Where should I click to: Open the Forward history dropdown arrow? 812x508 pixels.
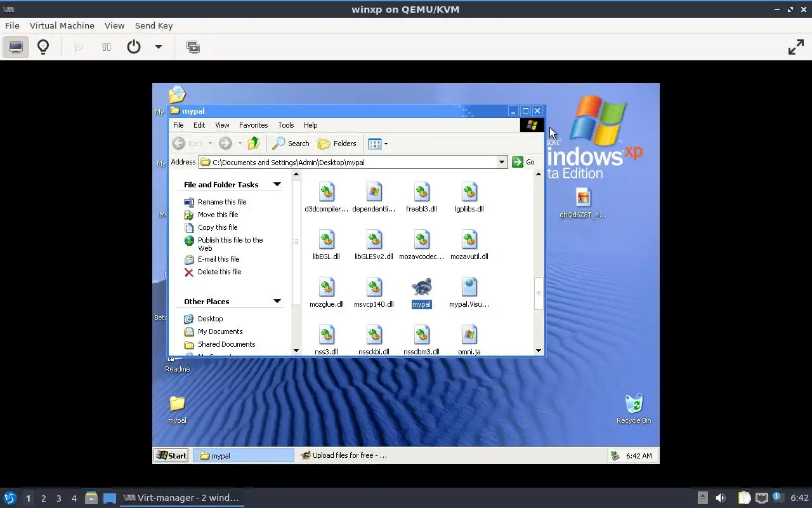click(x=240, y=144)
